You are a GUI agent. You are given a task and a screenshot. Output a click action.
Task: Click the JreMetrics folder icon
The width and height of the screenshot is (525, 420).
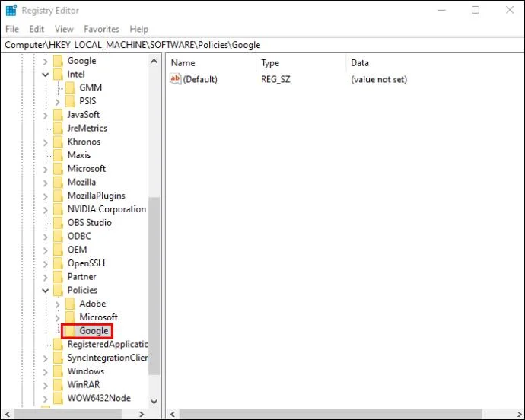(58, 129)
